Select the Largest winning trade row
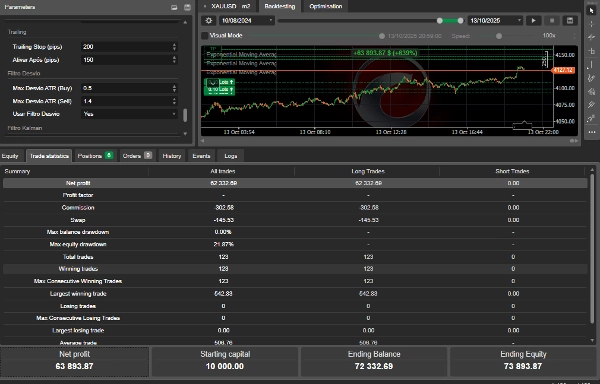 coord(295,293)
